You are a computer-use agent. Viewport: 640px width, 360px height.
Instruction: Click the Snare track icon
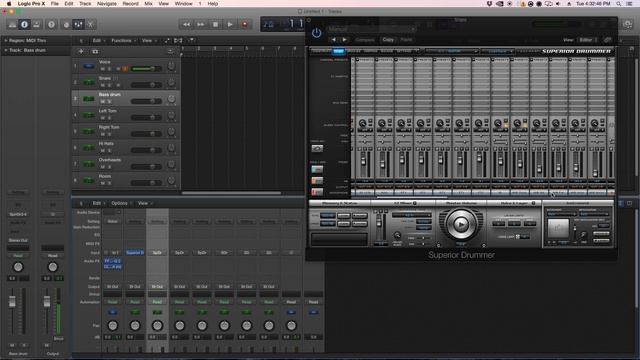tap(89, 82)
